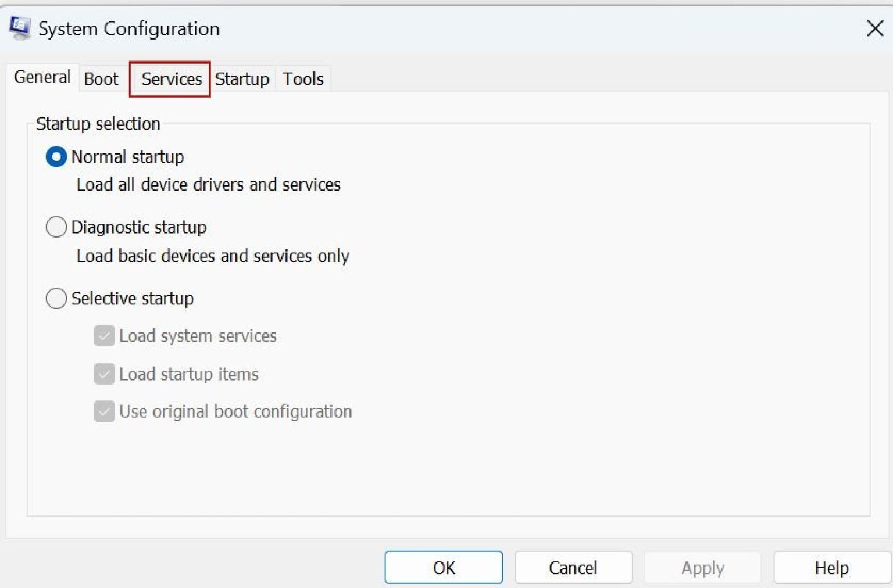This screenshot has width=893, height=588.
Task: Enable Diagnostic startup
Action: tap(56, 227)
